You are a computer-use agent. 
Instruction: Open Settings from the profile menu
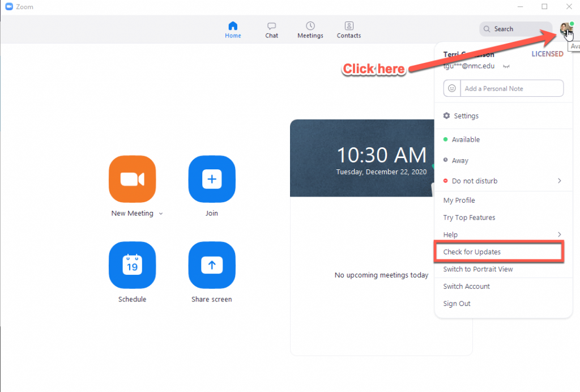[504, 116]
